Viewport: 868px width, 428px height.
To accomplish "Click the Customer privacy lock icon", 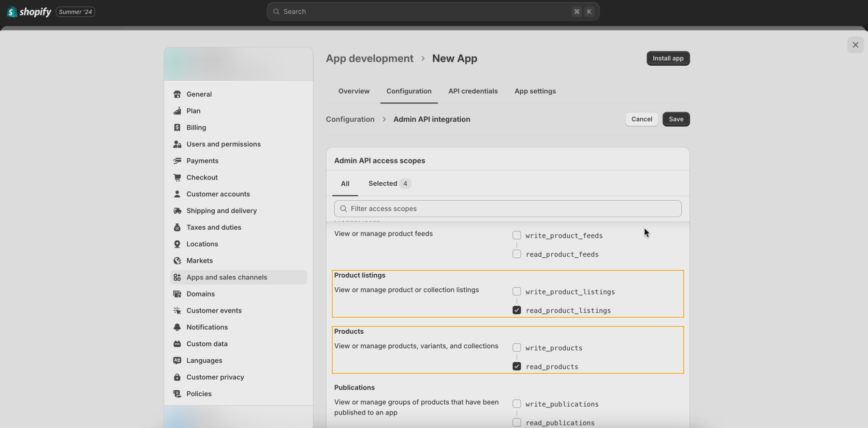I will pos(177,377).
